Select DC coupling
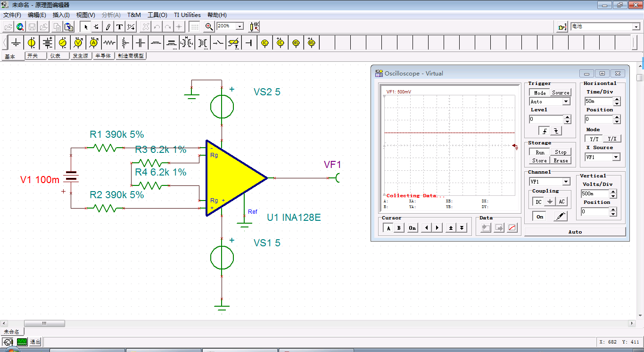Viewport: 644px width, 352px height. tap(538, 202)
